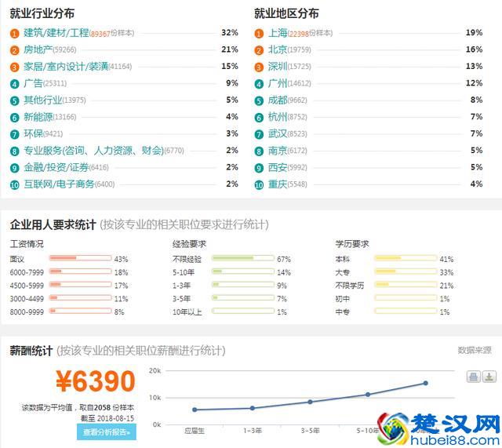Open 建筑/建材/工程 industry link
This screenshot has width=502, height=448.
[x=56, y=33]
